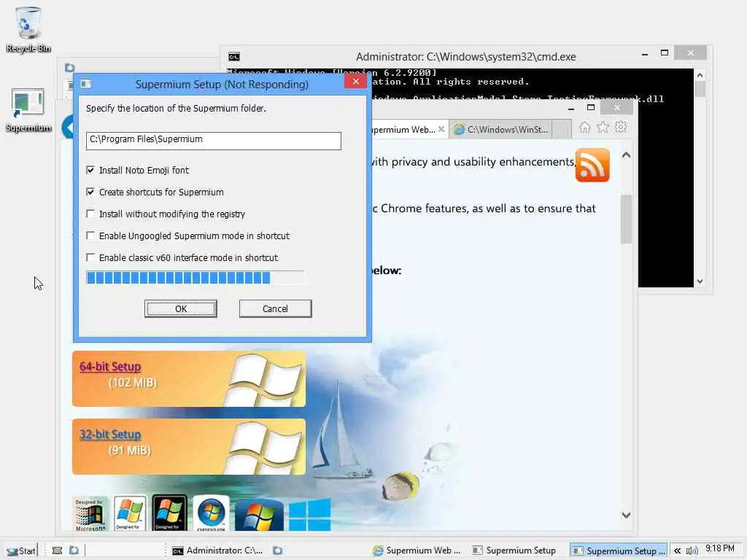Click '(91 MiB)' size text
Screen dimensions: 747x560
click(x=130, y=451)
